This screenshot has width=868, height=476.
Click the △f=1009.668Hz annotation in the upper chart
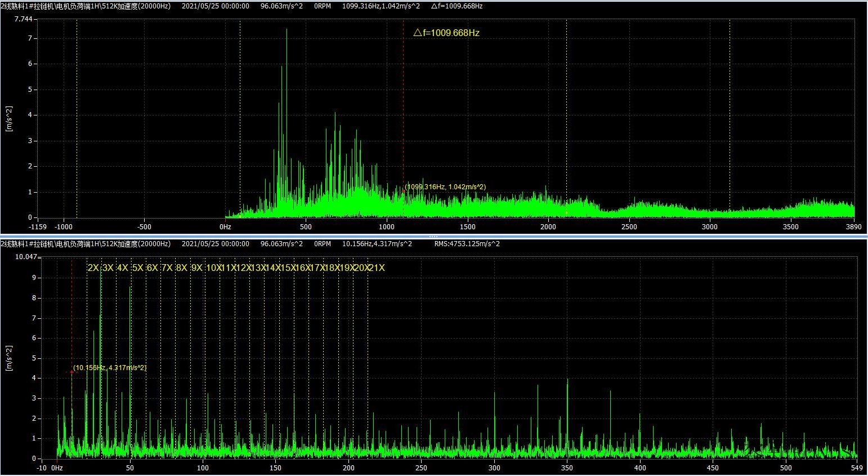[446, 33]
